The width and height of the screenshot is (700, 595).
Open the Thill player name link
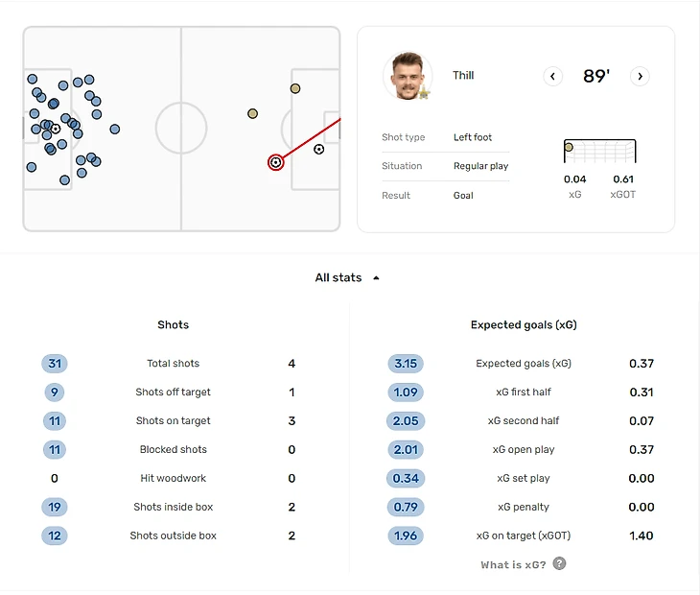463,76
